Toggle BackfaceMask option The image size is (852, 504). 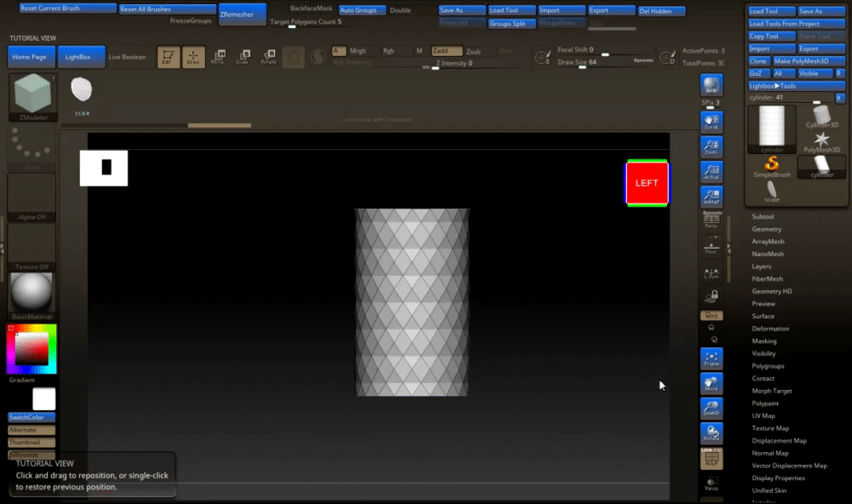click(311, 9)
